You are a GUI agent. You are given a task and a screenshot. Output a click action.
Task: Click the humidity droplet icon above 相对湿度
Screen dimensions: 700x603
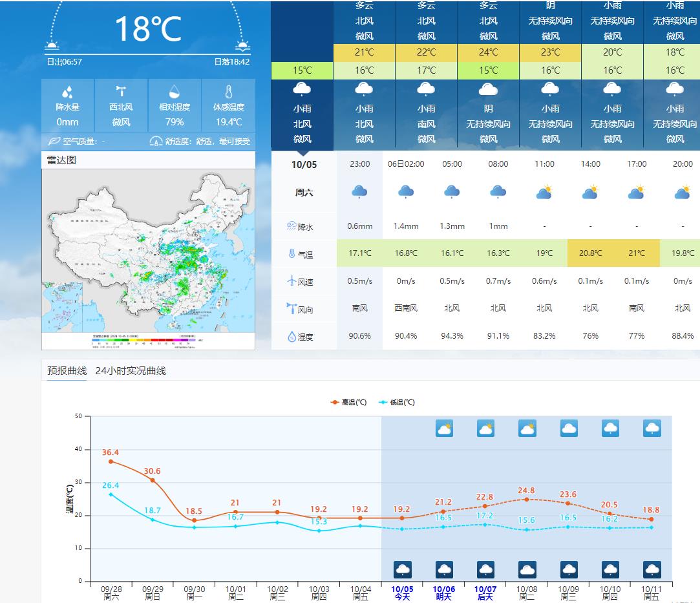click(x=175, y=92)
